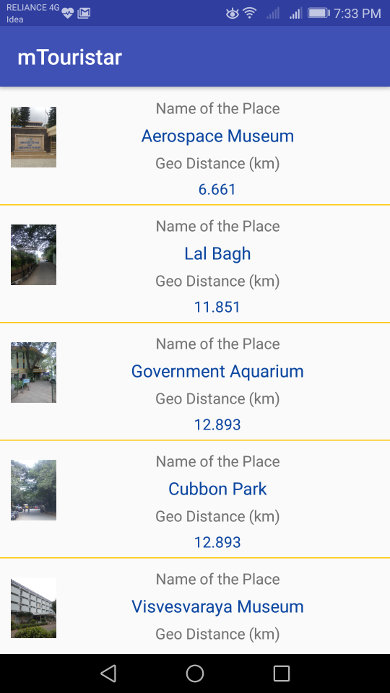Tap the 6.661 distance value
390x693 pixels.
217,190
